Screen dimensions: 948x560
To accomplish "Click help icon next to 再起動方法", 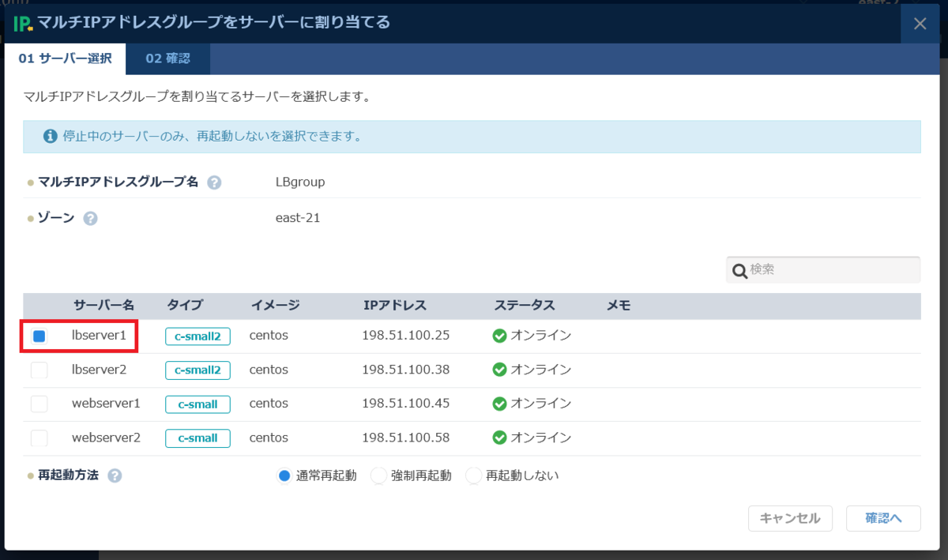I will 115,475.
